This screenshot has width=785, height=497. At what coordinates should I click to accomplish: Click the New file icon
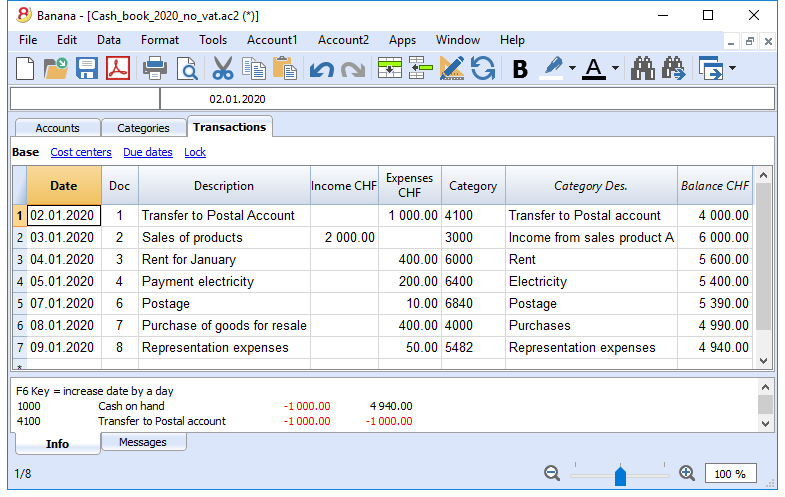click(25, 69)
